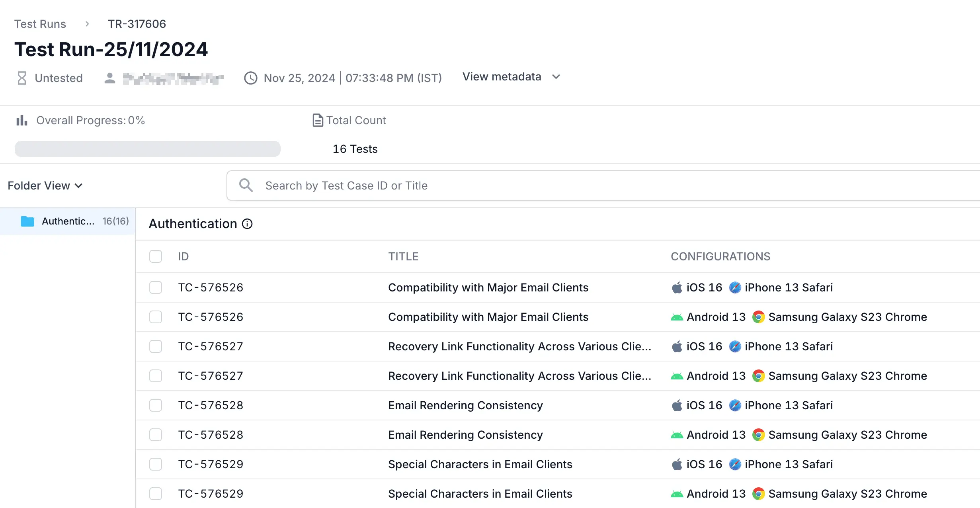Click the overall progress bar
Screen dimensions: 980x508
148,149
